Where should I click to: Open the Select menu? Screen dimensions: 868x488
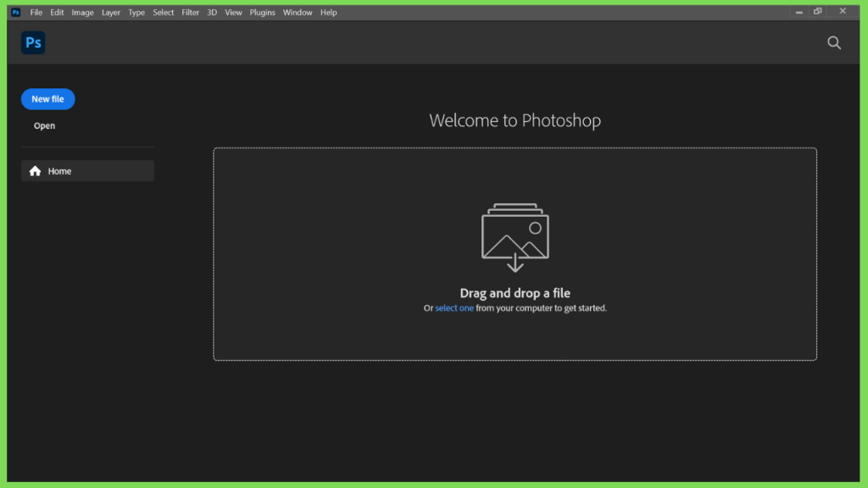point(164,12)
